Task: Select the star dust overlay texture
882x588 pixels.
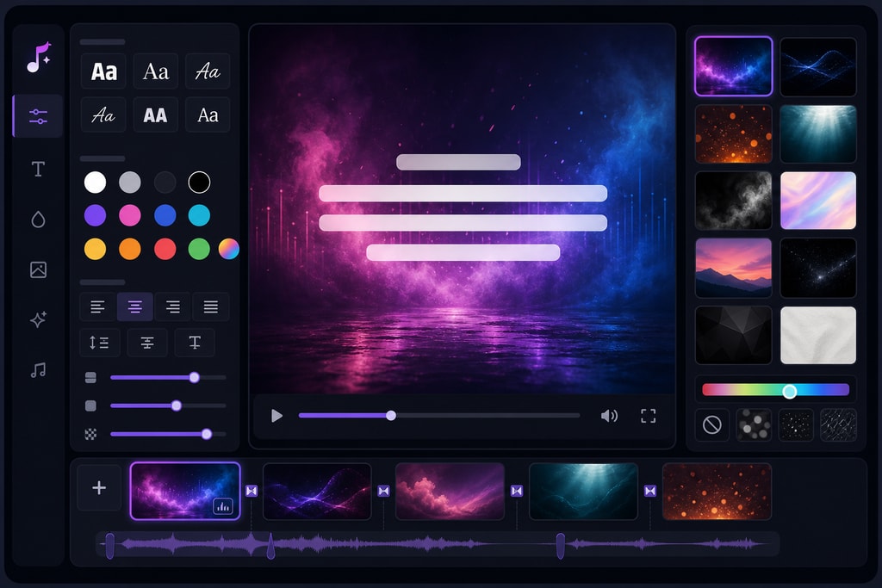Action: click(x=796, y=425)
